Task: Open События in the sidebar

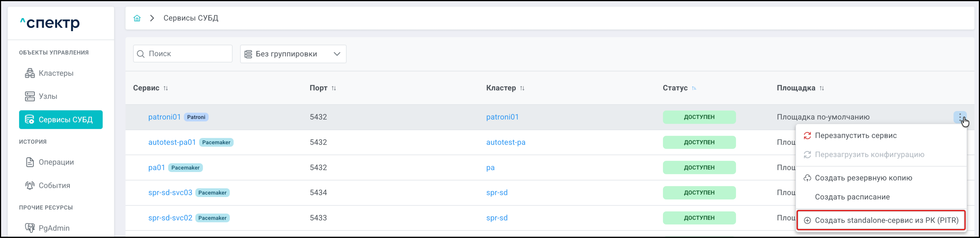Action: (54, 185)
